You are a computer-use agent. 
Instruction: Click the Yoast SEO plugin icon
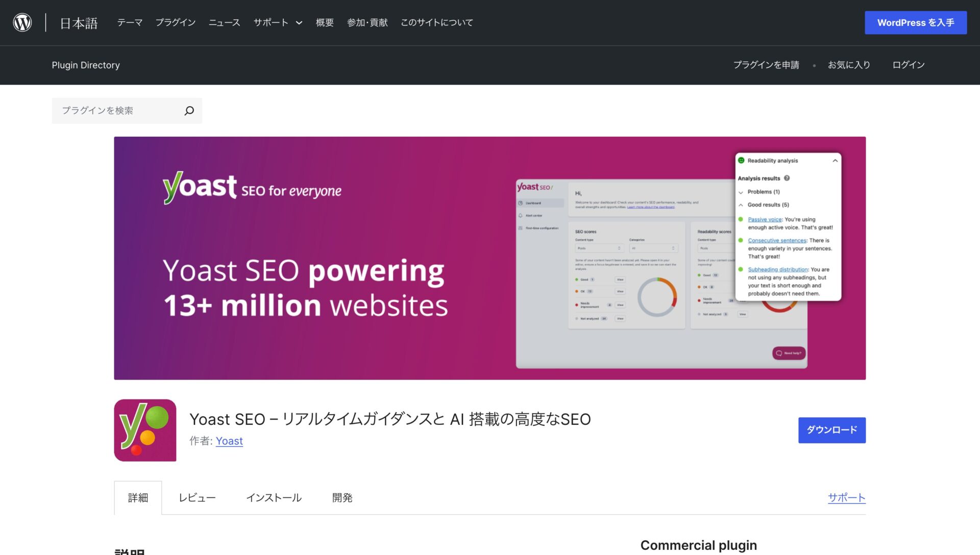pyautogui.click(x=144, y=430)
